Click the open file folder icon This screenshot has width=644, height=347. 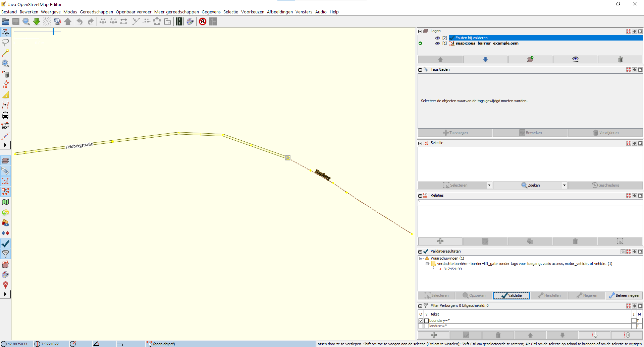point(5,22)
